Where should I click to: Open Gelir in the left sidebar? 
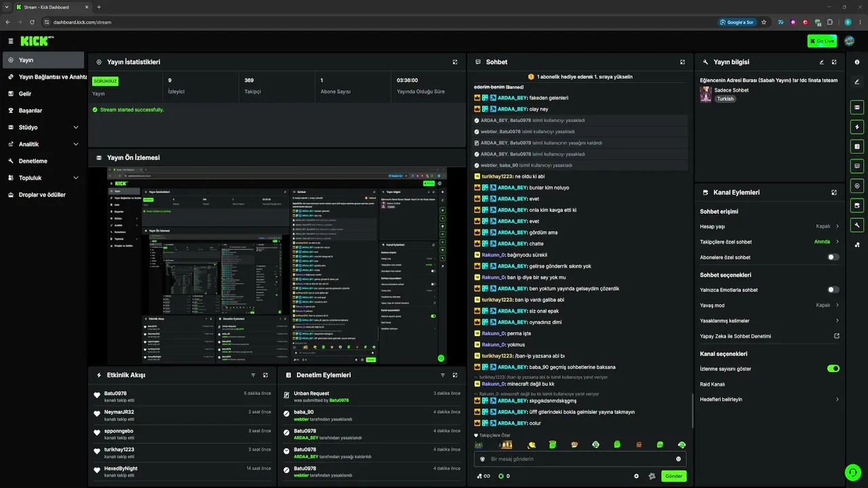[x=43, y=94]
